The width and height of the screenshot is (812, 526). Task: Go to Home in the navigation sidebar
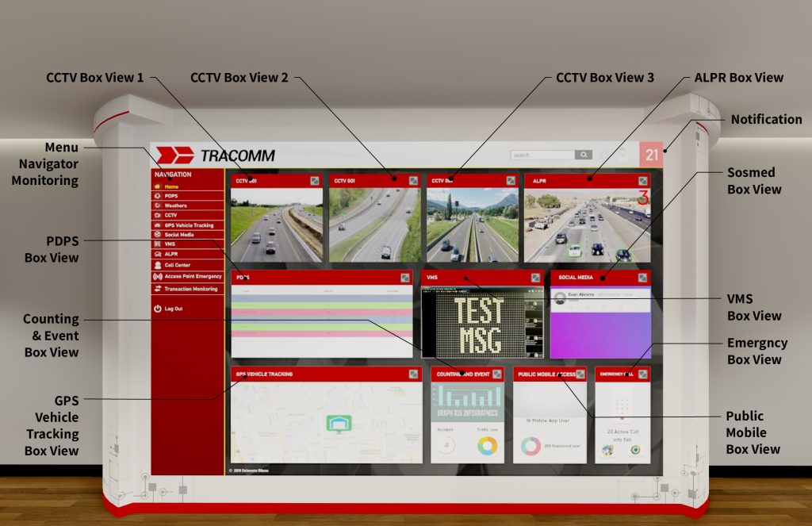point(171,186)
